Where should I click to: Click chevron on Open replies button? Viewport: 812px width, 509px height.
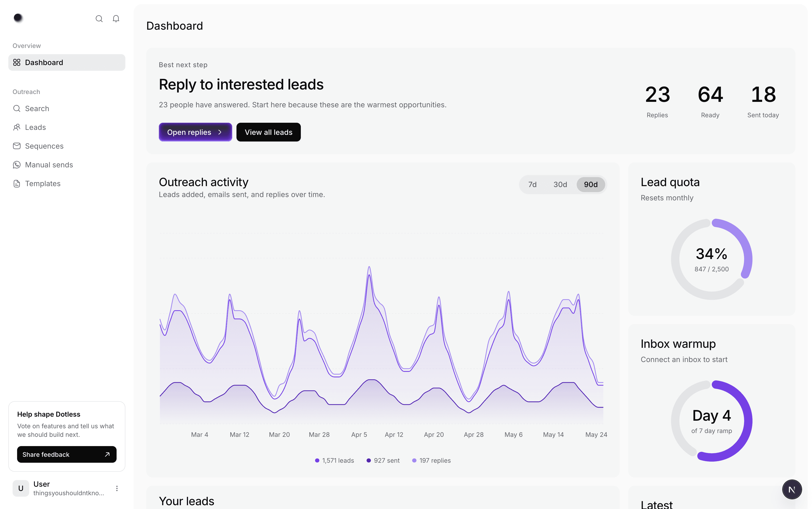(x=220, y=132)
